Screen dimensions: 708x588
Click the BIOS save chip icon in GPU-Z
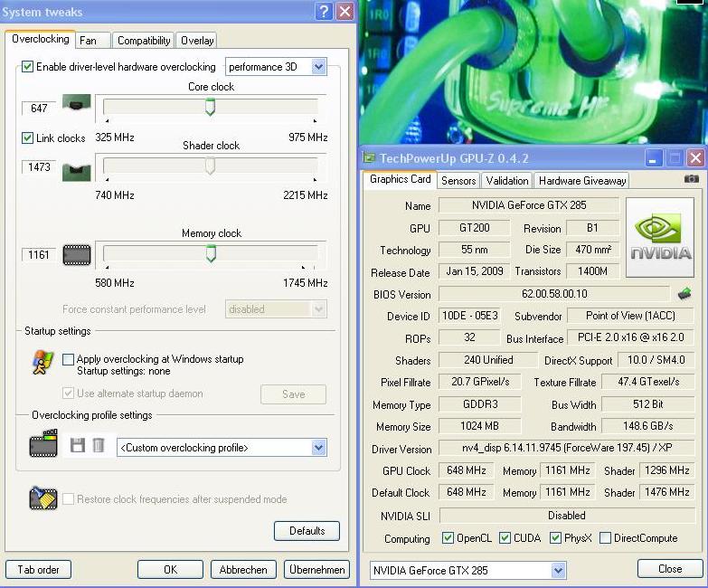pos(684,294)
